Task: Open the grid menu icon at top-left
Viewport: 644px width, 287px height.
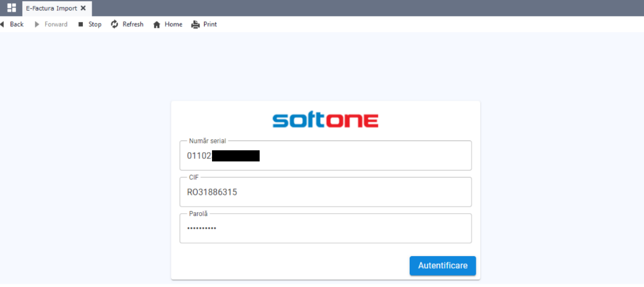Action: (12, 8)
